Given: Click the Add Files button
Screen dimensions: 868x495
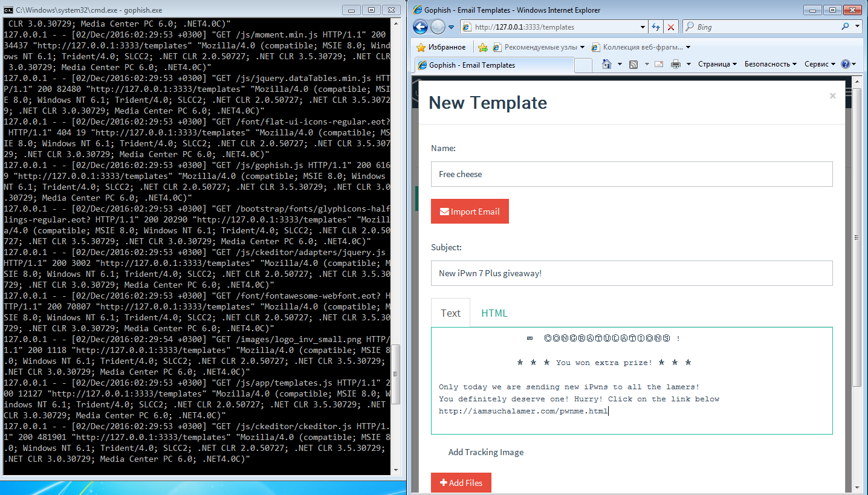Looking at the screenshot, I should (x=461, y=483).
